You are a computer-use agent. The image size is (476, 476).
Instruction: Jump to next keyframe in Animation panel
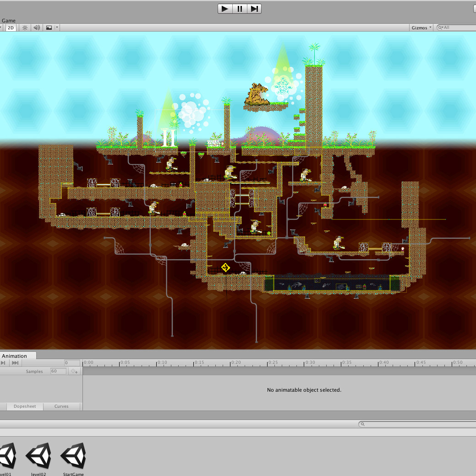(15, 363)
